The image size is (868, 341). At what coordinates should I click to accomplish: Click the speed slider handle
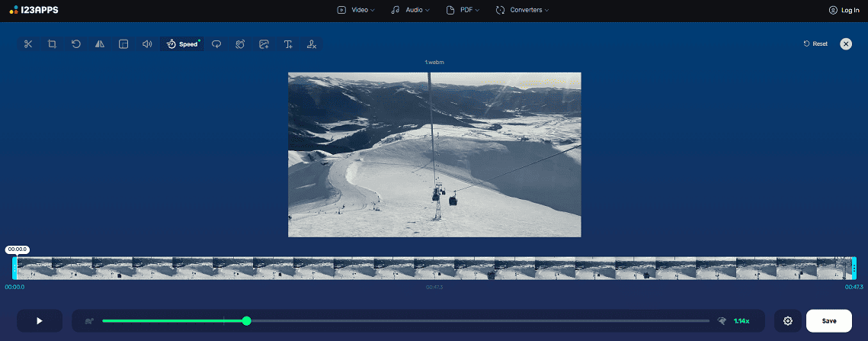(247, 321)
